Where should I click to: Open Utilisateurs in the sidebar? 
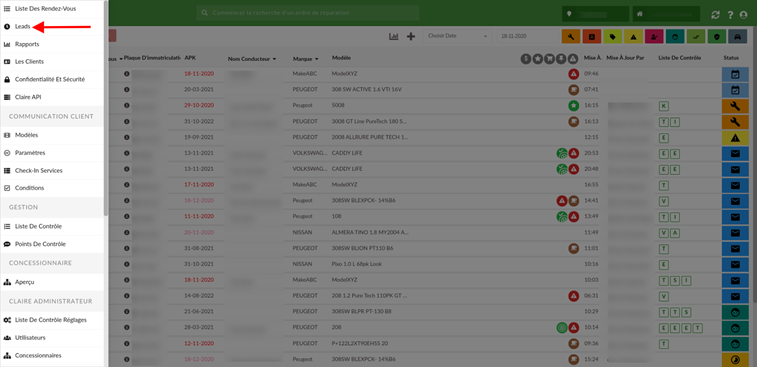pyautogui.click(x=30, y=338)
